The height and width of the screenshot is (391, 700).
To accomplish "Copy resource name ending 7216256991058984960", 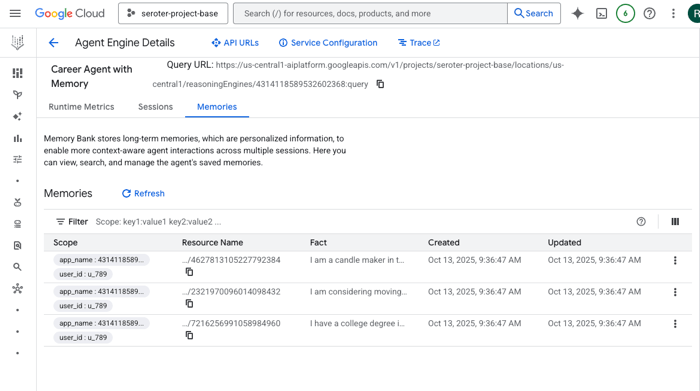I will (x=189, y=335).
